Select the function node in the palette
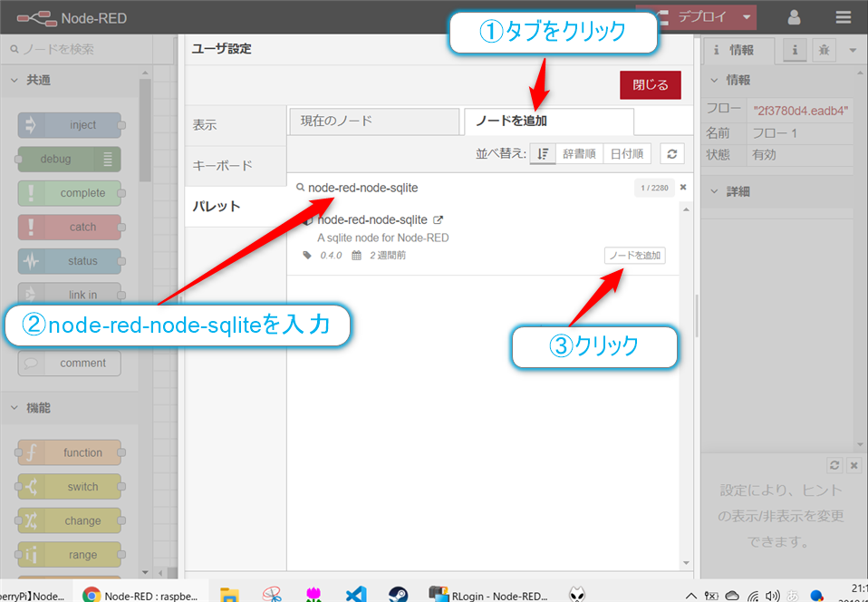 click(70, 451)
